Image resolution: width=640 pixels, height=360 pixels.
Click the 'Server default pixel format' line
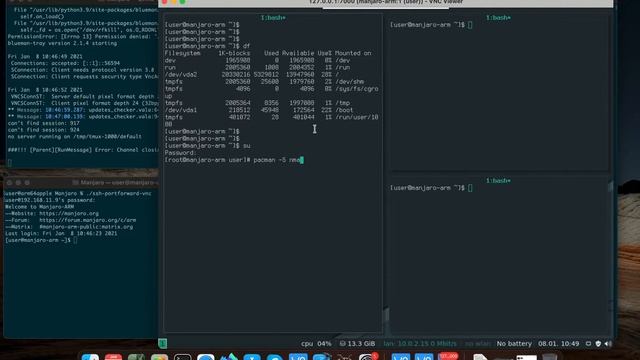84,96
